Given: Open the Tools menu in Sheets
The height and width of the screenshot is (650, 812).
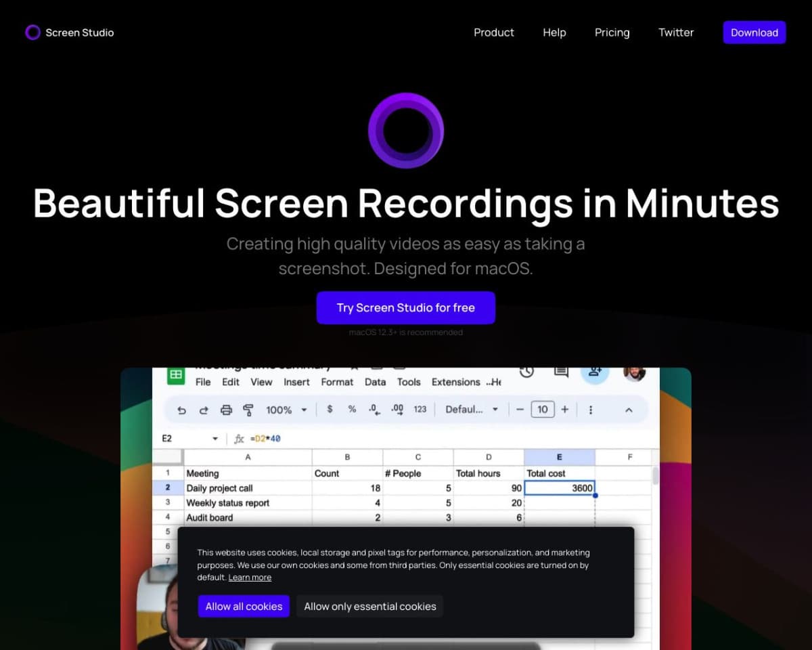Looking at the screenshot, I should point(409,382).
